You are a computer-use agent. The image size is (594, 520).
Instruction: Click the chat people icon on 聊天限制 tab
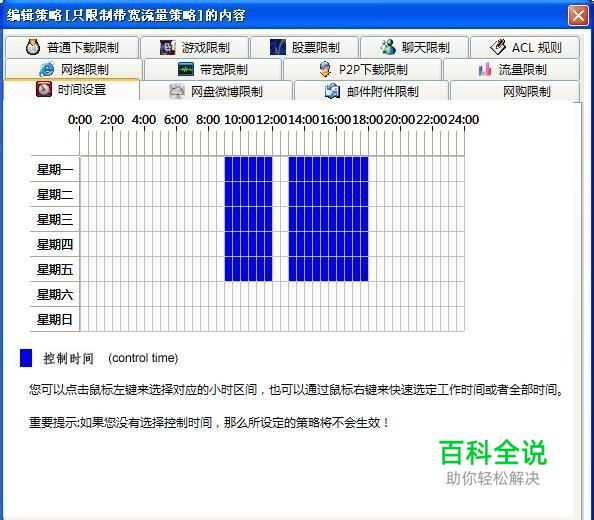coord(388,47)
